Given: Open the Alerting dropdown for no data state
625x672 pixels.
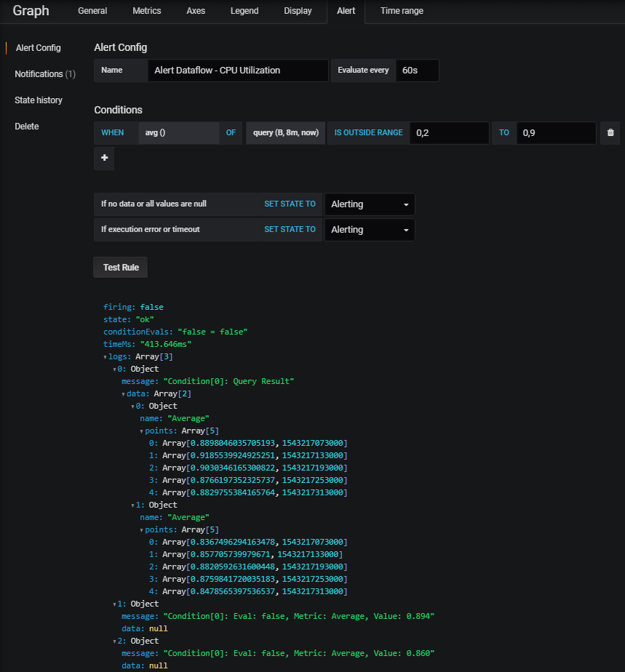Looking at the screenshot, I should click(x=369, y=204).
